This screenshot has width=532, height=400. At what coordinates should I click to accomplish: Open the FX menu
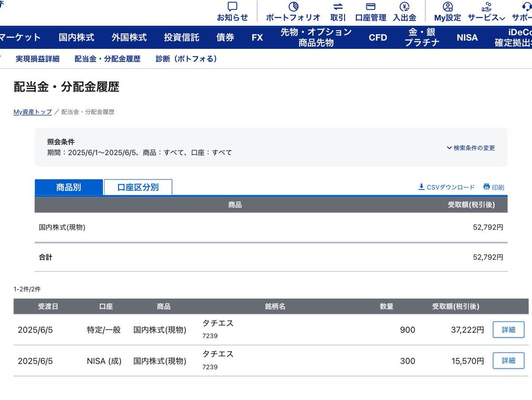[x=257, y=38]
